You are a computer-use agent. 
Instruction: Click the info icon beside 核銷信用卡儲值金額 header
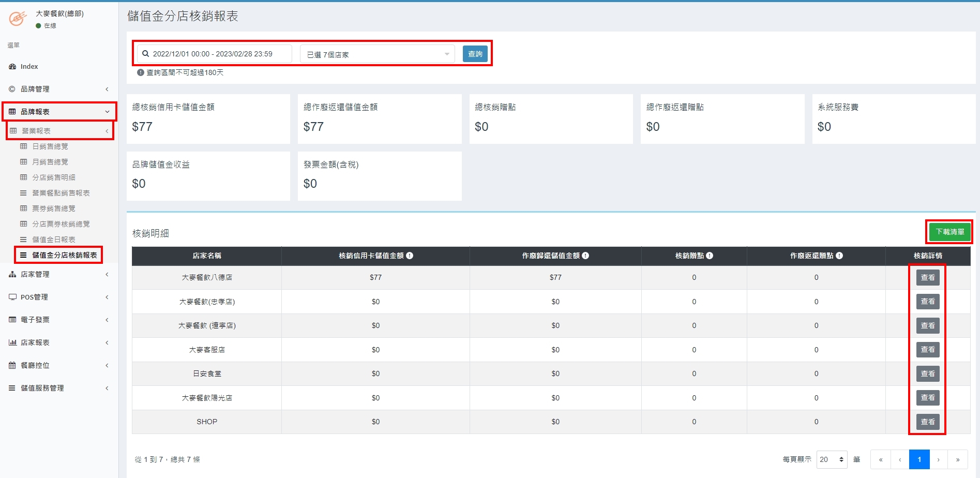410,256
